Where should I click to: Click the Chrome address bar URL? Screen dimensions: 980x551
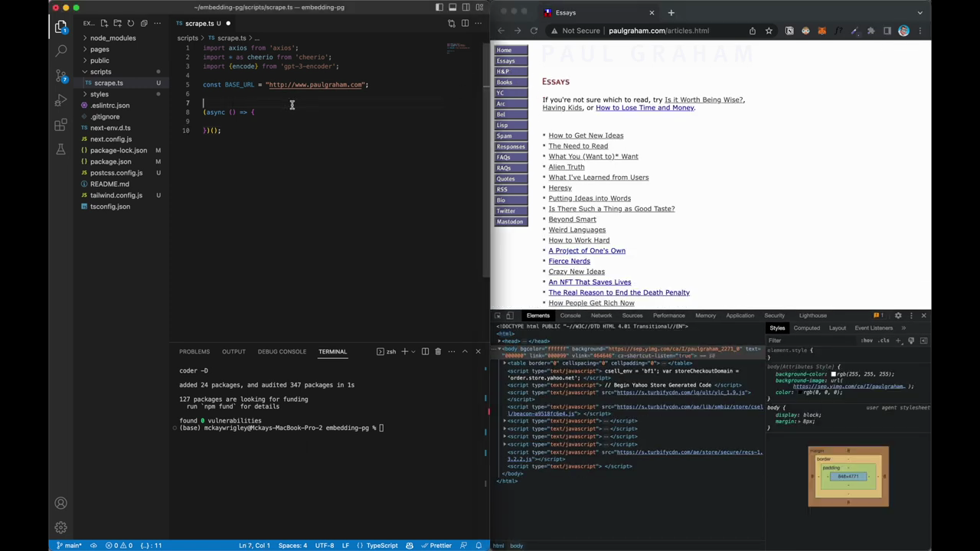658,31
